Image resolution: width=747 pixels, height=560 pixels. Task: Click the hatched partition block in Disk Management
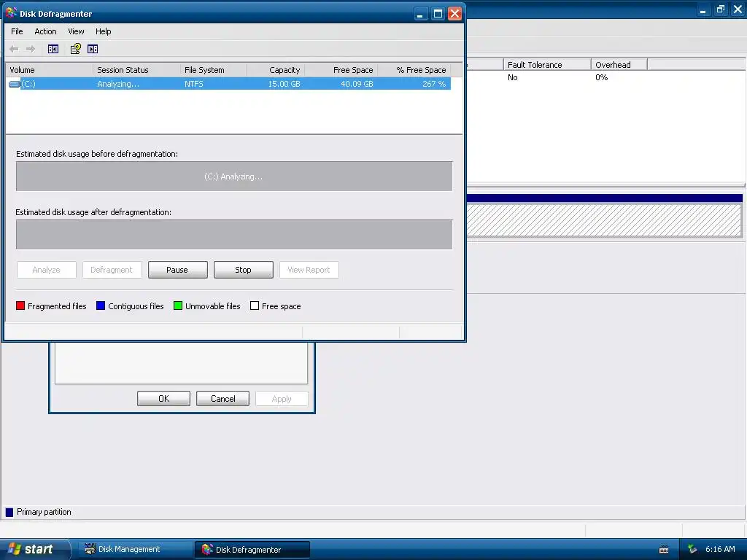click(x=604, y=220)
